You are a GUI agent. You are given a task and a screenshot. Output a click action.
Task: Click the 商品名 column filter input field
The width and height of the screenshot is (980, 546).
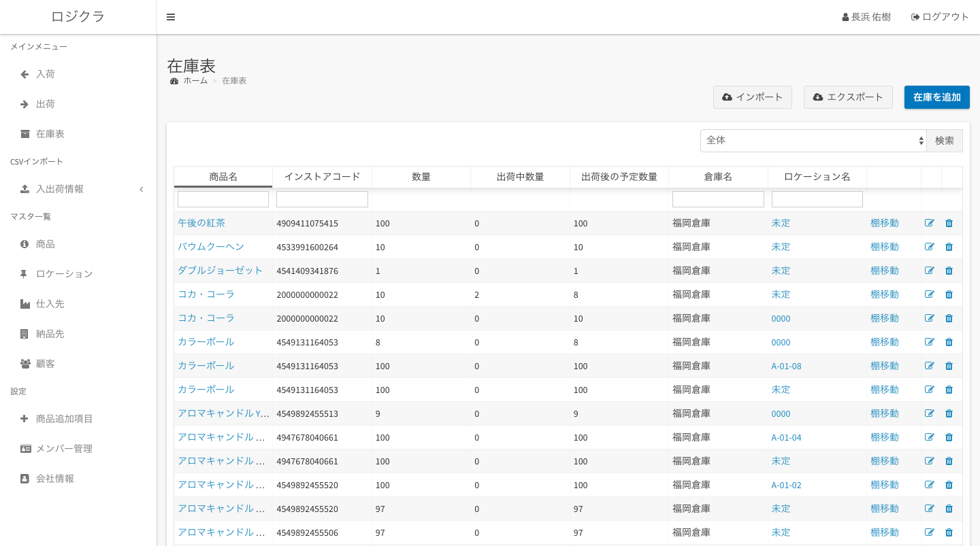tap(223, 199)
